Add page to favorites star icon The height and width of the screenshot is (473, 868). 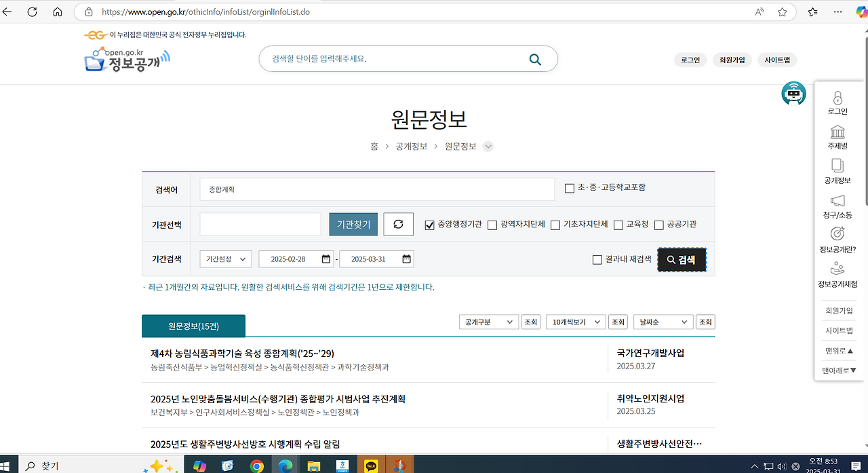tap(783, 12)
